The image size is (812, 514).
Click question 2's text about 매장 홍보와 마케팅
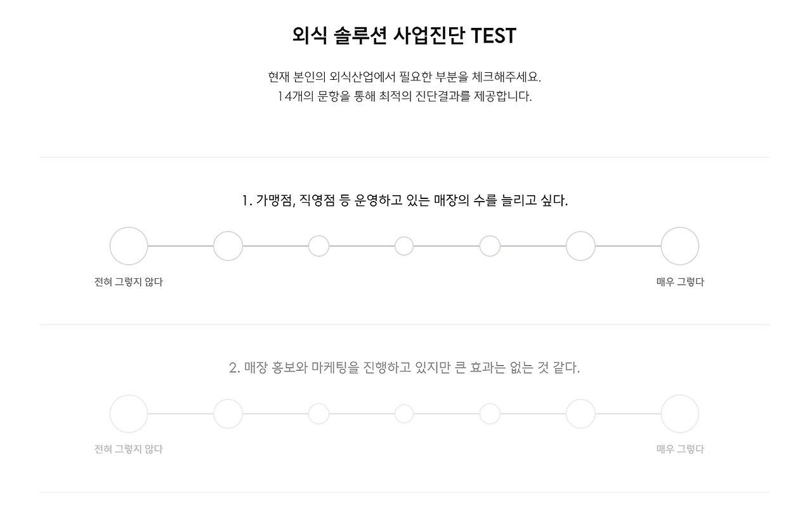[405, 368]
